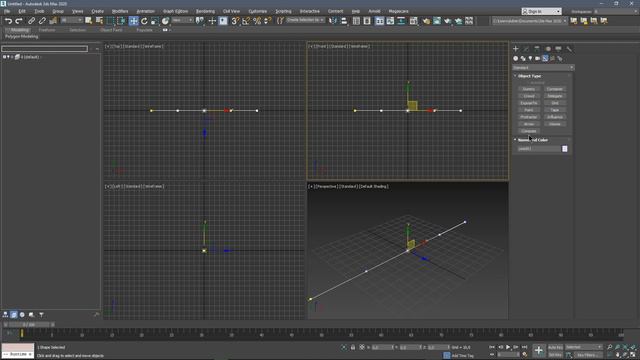Toggle Window/Crossing selection mode
The width and height of the screenshot is (640, 360).
pos(121,20)
